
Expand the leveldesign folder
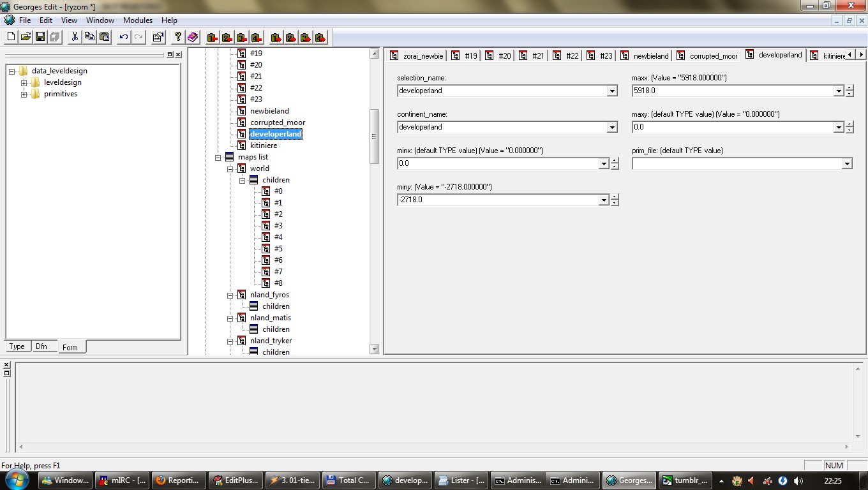[24, 82]
